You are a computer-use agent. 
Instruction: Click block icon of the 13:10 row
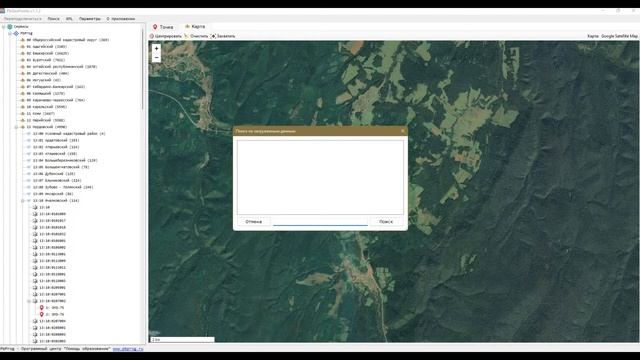[35, 207]
